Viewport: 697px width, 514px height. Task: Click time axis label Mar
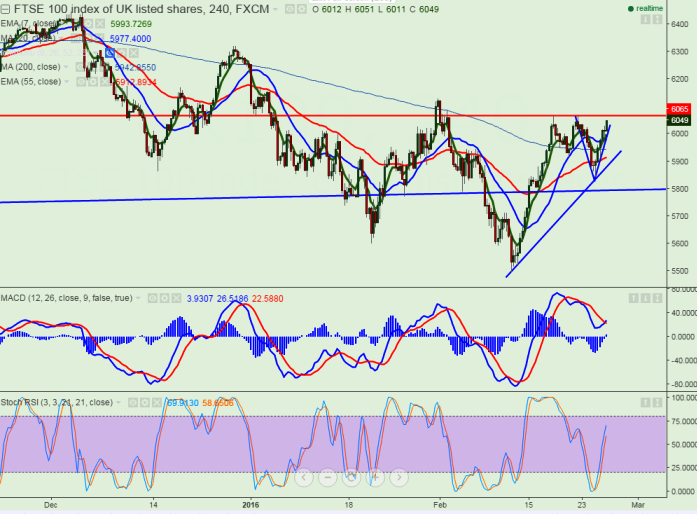[638, 505]
